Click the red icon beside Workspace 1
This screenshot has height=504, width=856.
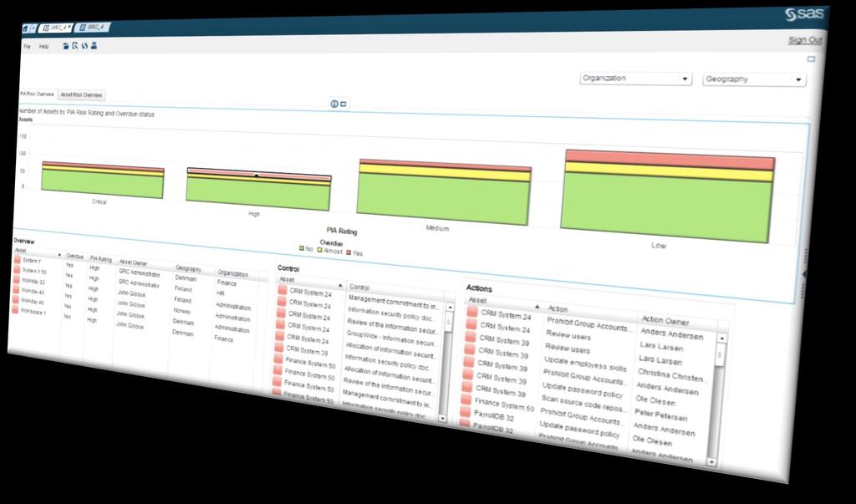tap(15, 309)
